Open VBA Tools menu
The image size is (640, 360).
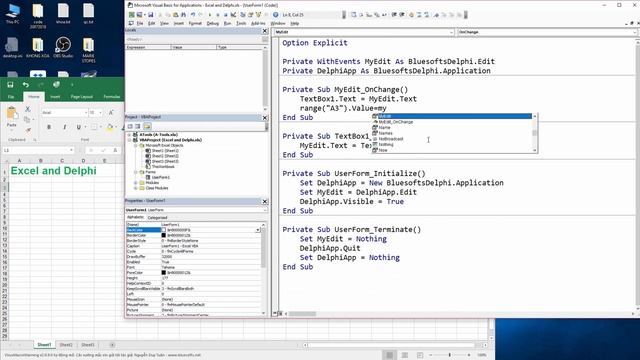coord(241,24)
